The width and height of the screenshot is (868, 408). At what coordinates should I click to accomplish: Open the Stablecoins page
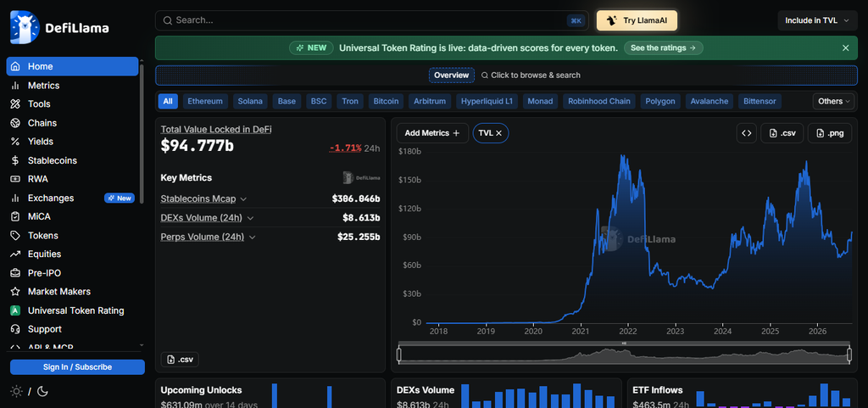(x=72, y=160)
